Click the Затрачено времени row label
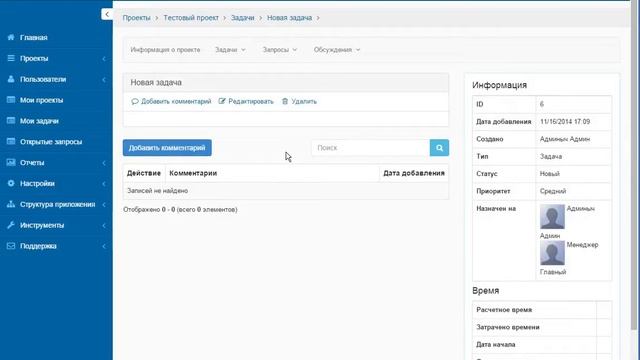Screen dimensions: 640x360 (x=507, y=327)
